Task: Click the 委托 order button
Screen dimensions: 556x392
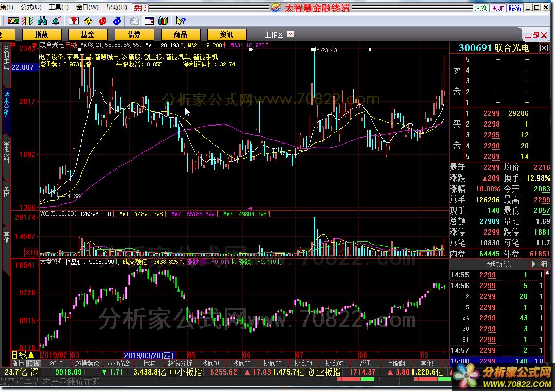Action: point(140,7)
